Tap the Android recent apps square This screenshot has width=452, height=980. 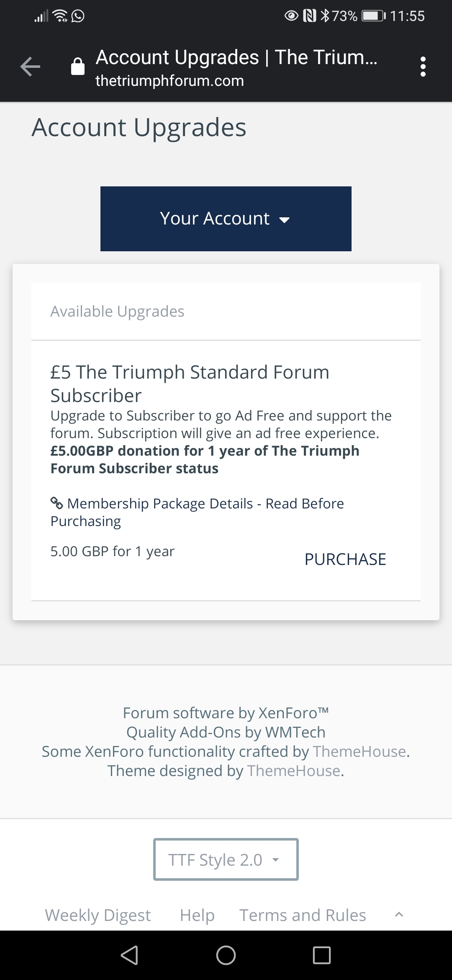click(321, 955)
